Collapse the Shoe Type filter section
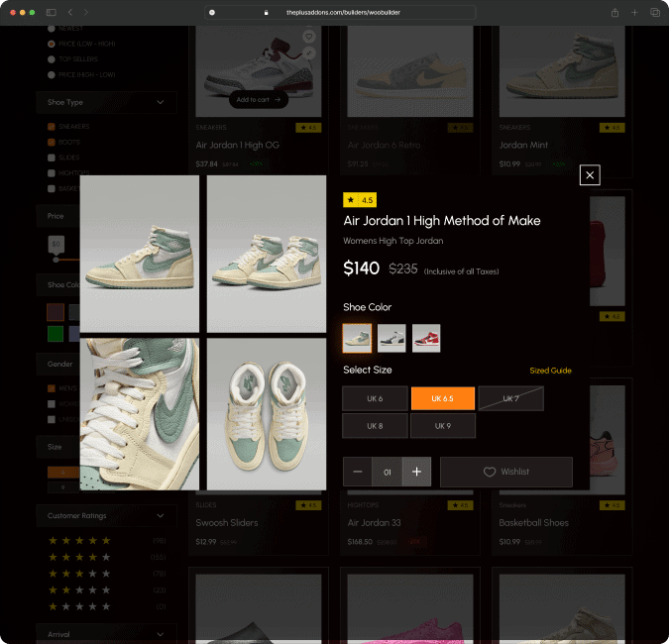This screenshot has height=644, width=669. (x=160, y=102)
